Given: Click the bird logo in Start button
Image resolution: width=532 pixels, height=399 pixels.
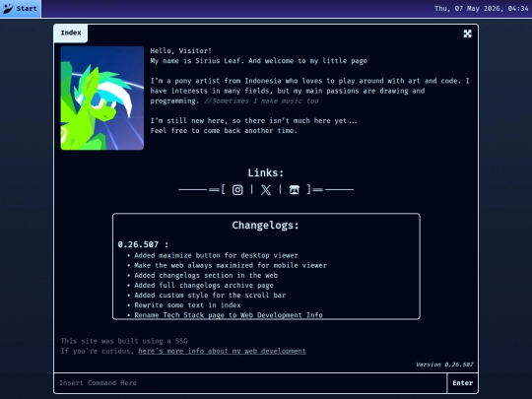Looking at the screenshot, I should (8, 9).
